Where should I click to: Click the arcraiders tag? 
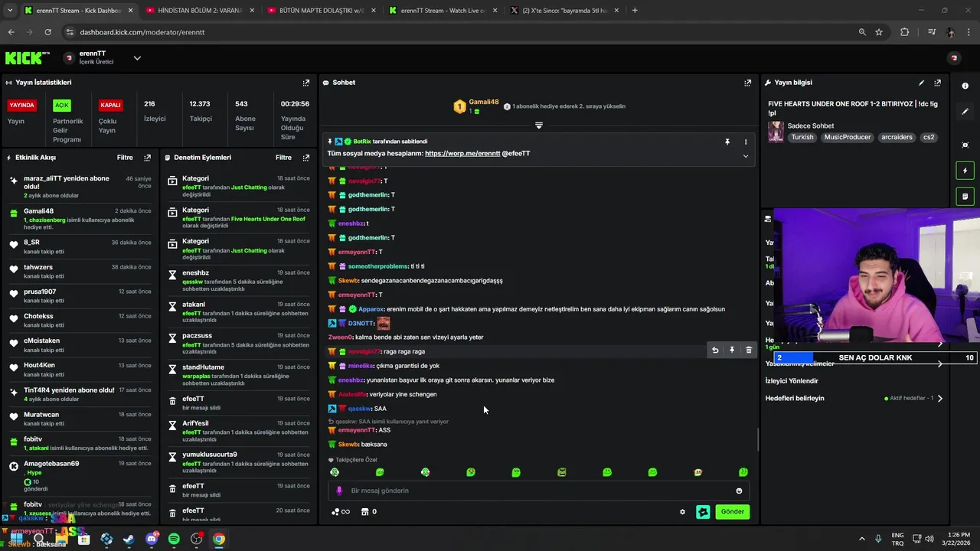coord(897,137)
